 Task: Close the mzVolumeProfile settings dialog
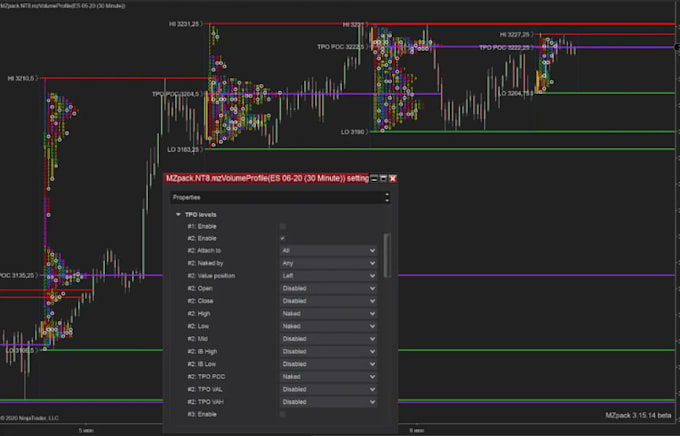(x=392, y=178)
